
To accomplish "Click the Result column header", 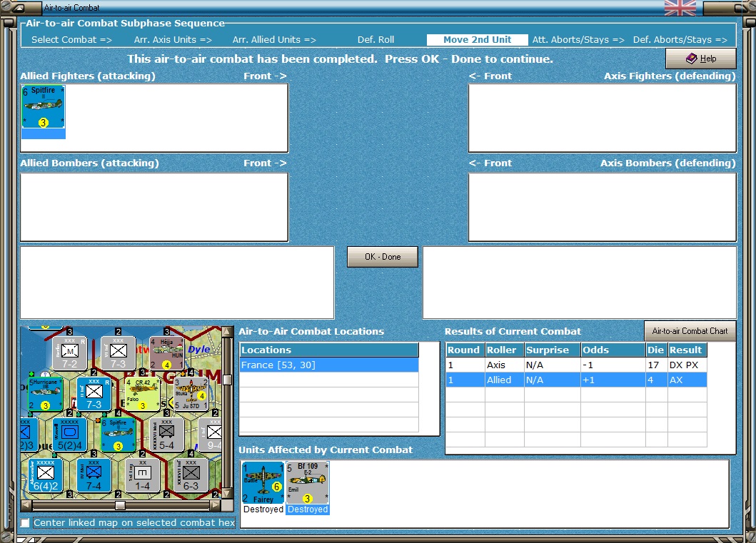I will [x=687, y=350].
